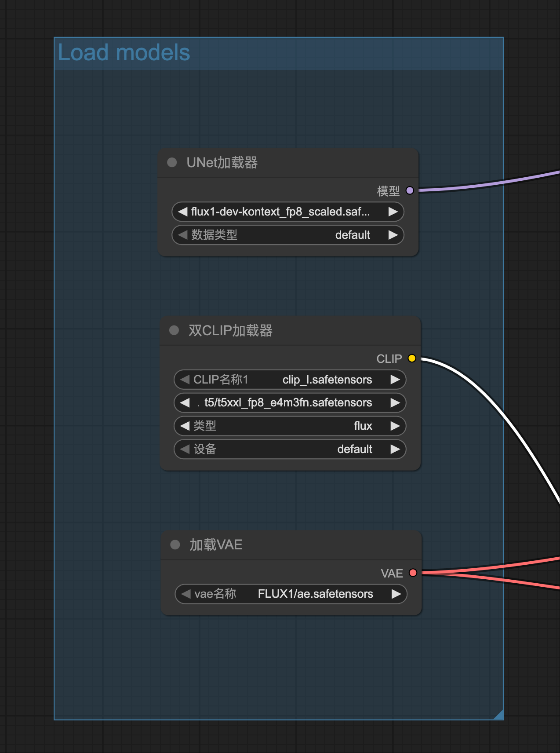Collapse the 加载VAE node via its dot
Image resolution: width=560 pixels, height=753 pixels.
coord(175,545)
